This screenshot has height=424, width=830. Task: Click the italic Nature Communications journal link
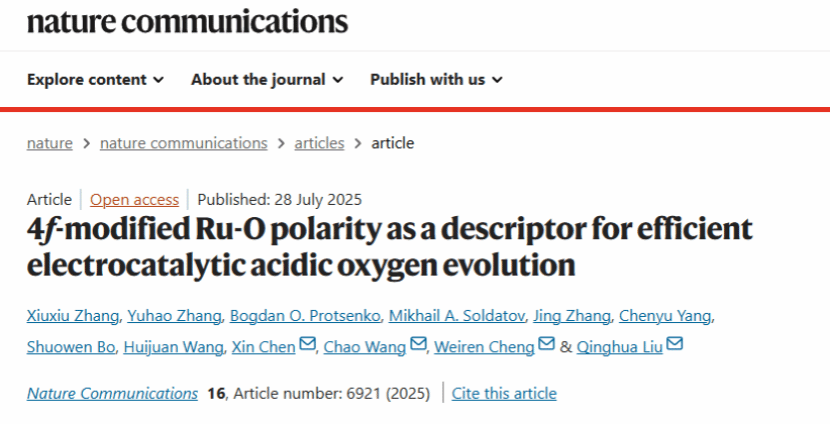coord(112,393)
